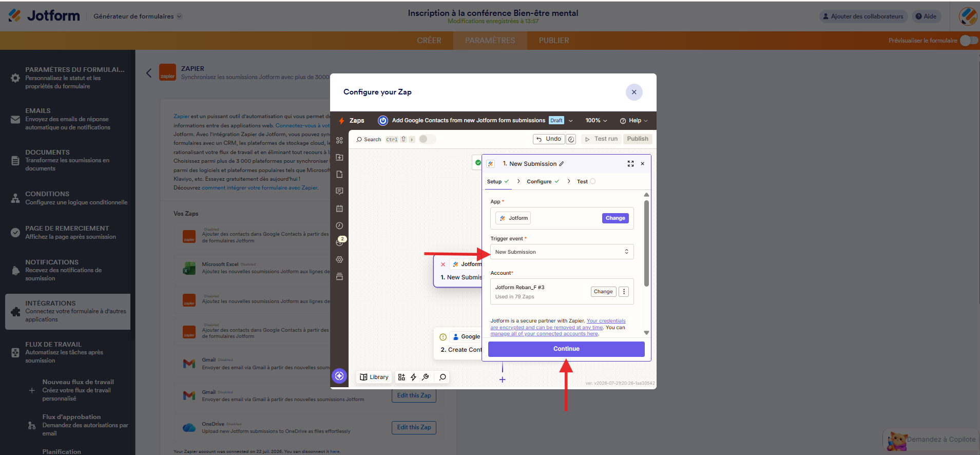This screenshot has width=980, height=455.
Task: Click the magnifier icon in bottom canvas toolbar
Action: point(443,377)
